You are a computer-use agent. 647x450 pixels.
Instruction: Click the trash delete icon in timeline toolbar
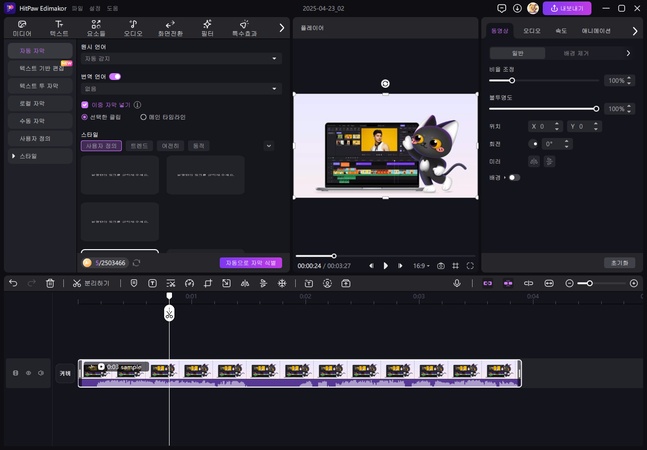point(50,283)
